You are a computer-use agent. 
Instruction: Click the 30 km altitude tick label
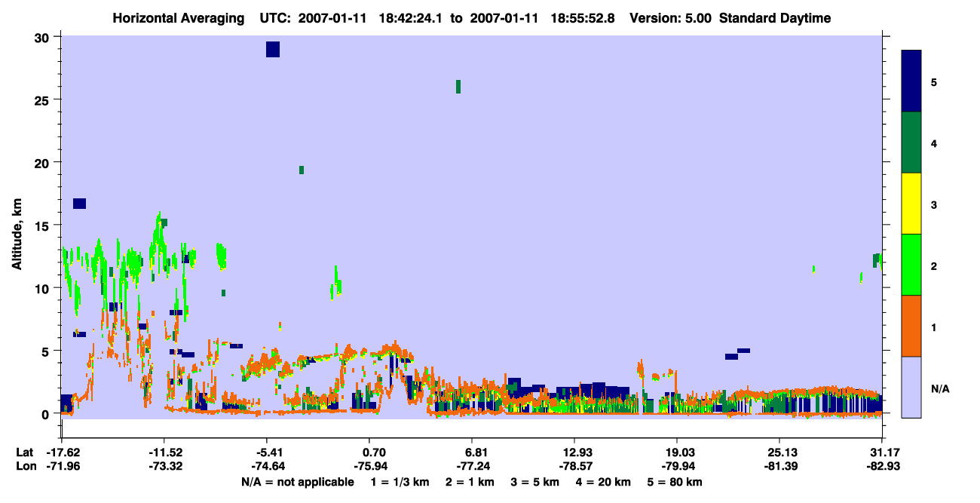pos(43,38)
